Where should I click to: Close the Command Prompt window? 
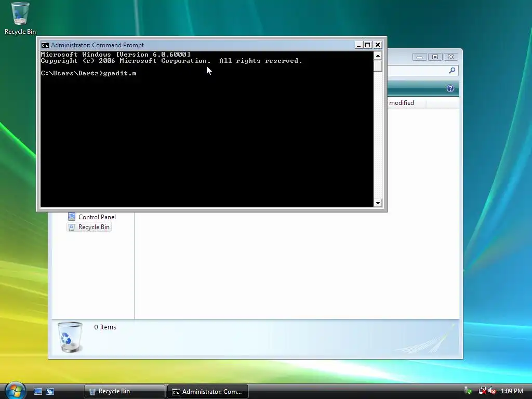(x=378, y=45)
